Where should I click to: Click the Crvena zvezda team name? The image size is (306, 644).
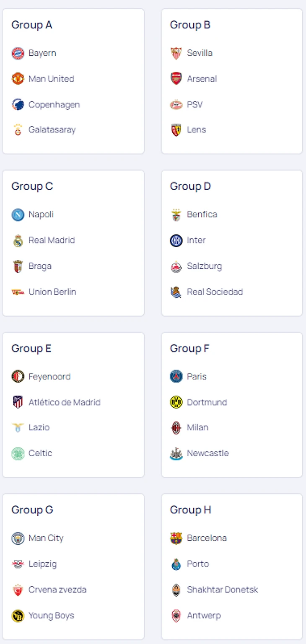pos(57,590)
